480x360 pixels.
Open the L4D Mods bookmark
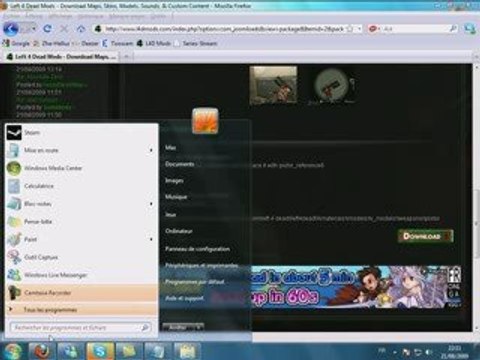154,43
